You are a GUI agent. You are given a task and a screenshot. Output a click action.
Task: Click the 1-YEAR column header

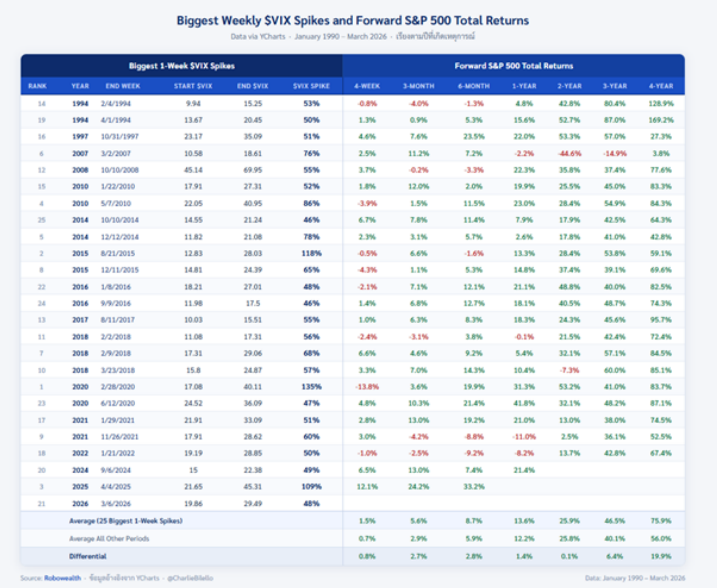[x=524, y=86]
